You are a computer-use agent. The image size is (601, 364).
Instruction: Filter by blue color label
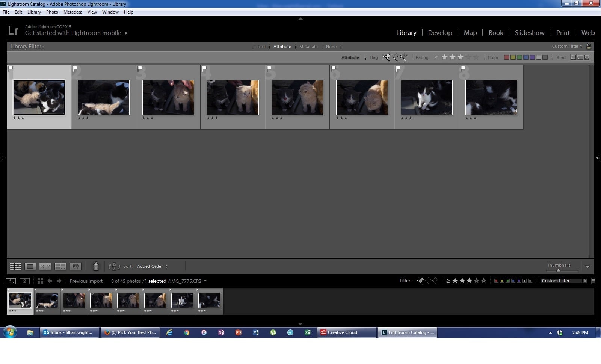[525, 57]
